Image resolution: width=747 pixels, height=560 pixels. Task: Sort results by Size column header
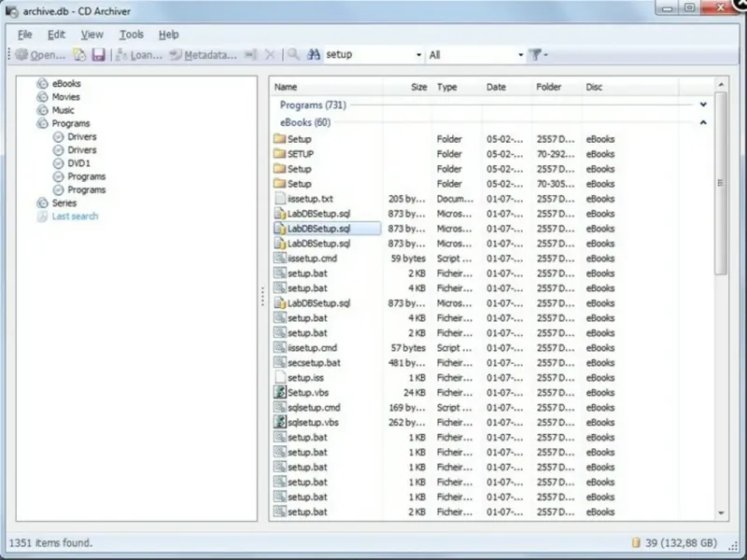point(408,87)
